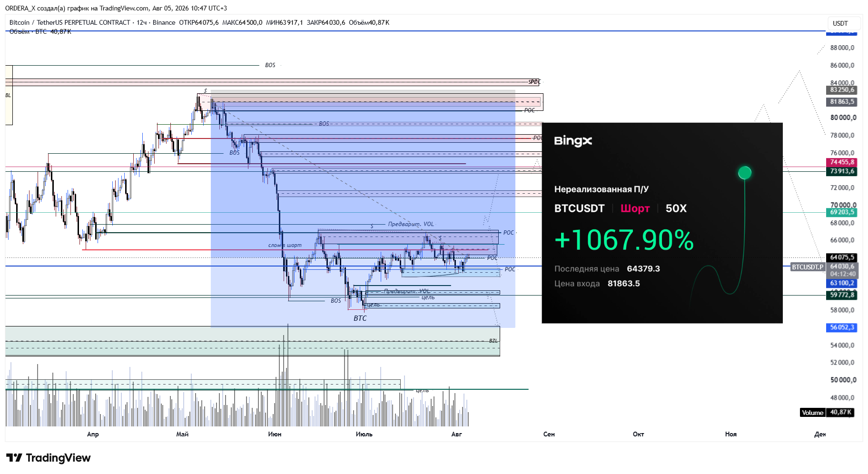The height and width of the screenshot is (474, 868).
Task: Click the BingX logo on the profit card
Action: 573,141
